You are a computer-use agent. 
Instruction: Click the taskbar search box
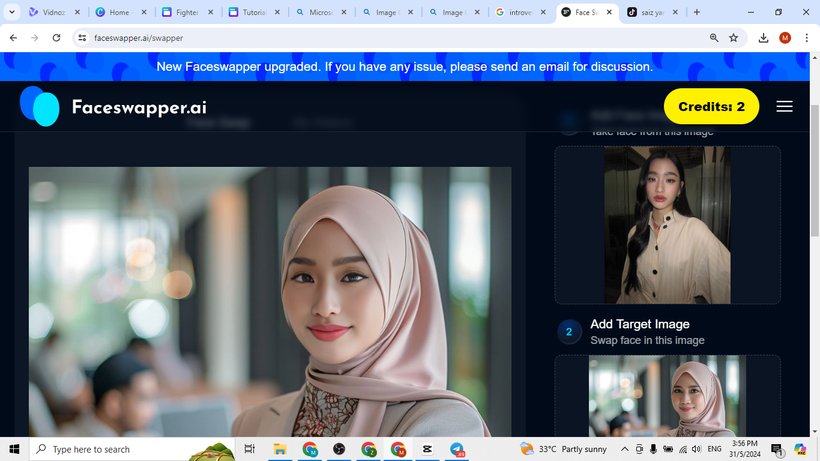(x=133, y=449)
